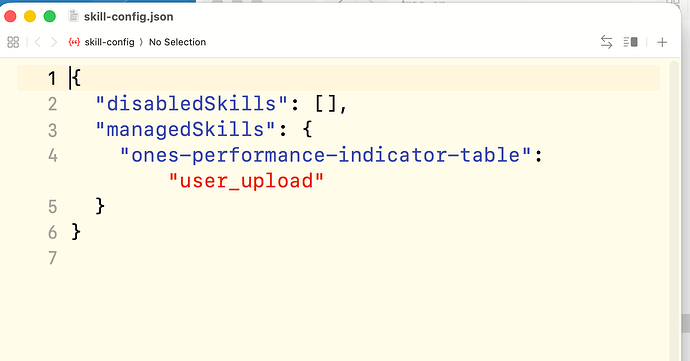Select skill-config in the jump bar
This screenshot has height=361, width=690.
pos(109,42)
